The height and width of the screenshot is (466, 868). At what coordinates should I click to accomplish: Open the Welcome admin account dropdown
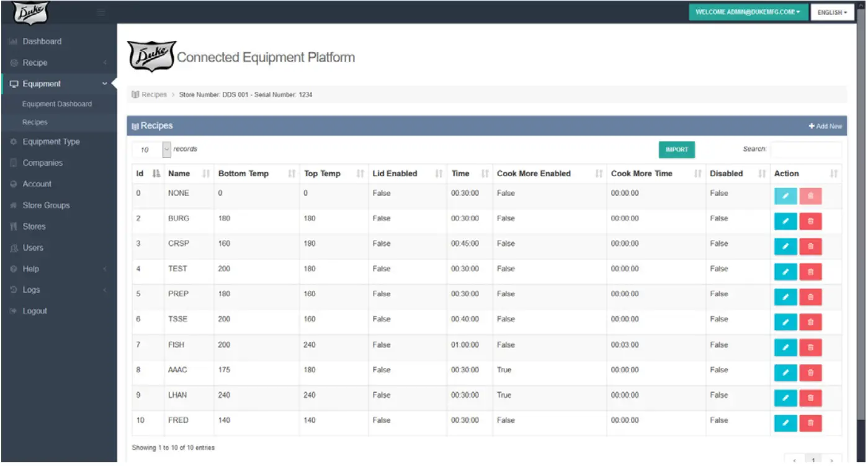(747, 12)
